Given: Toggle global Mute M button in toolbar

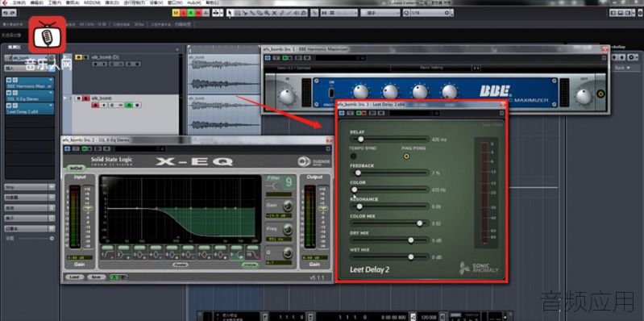Looking at the screenshot, I should coord(176,13).
